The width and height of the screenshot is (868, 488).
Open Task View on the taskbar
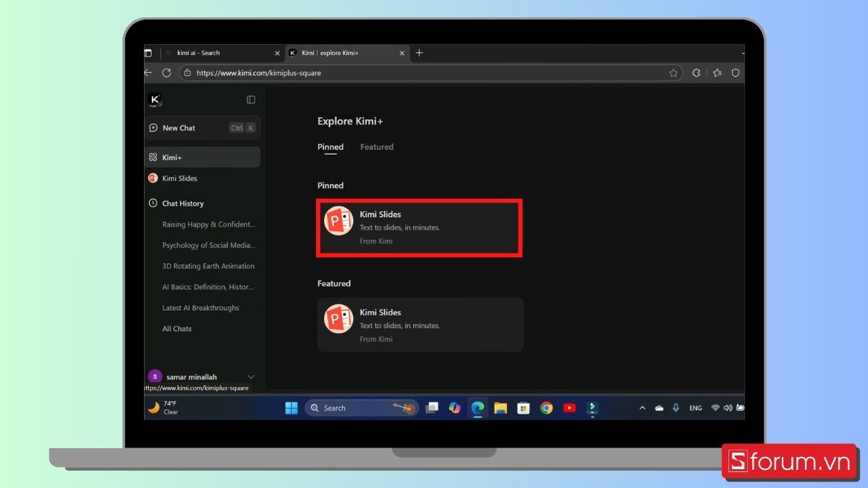point(432,408)
